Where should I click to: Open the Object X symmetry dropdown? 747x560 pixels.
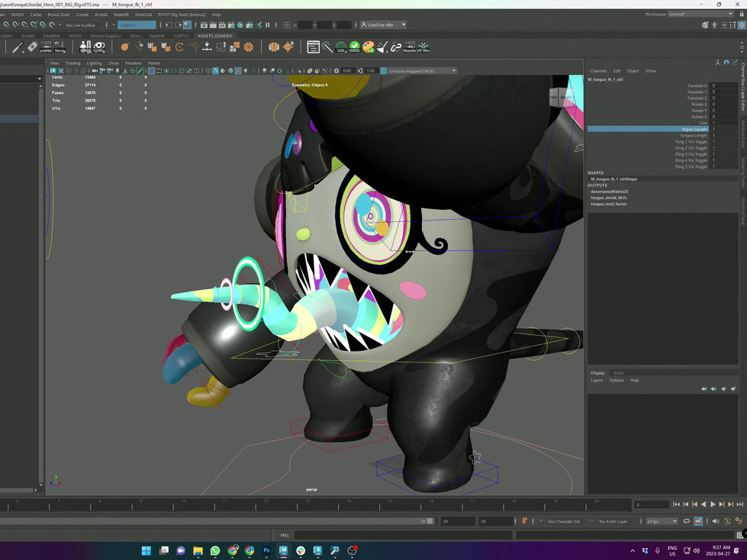tap(137, 24)
